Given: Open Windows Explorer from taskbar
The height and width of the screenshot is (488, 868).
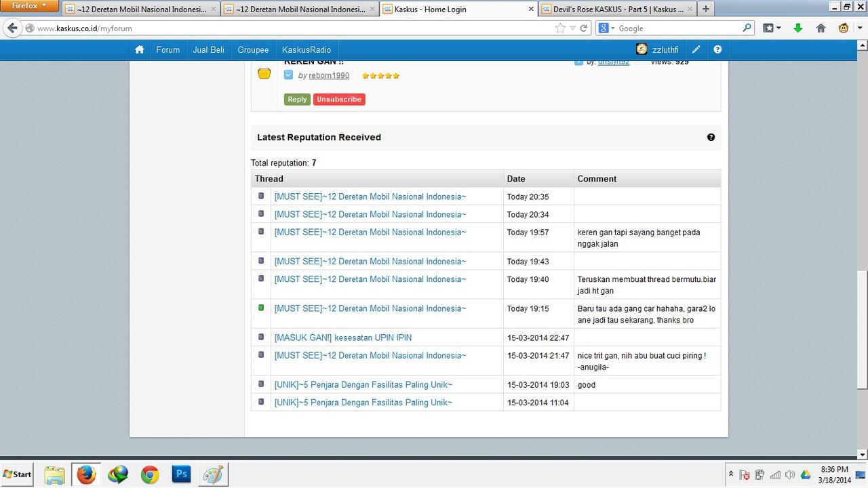Looking at the screenshot, I should [54, 474].
